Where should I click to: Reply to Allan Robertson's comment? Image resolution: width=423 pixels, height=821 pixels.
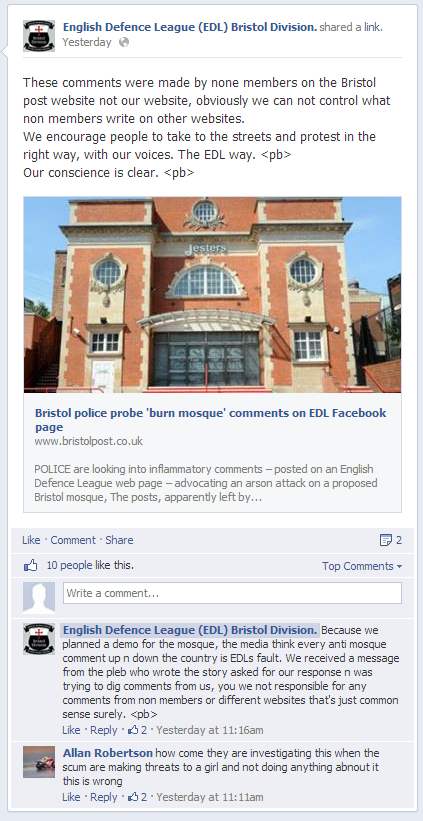[104, 797]
